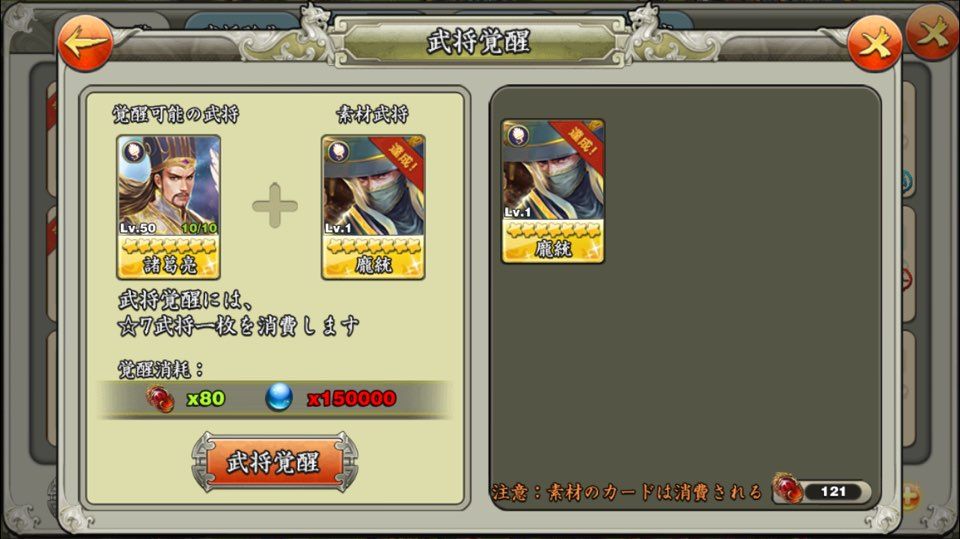Image resolution: width=960 pixels, height=539 pixels.
Task: Click the x150000 orb cost value
Action: pos(351,398)
